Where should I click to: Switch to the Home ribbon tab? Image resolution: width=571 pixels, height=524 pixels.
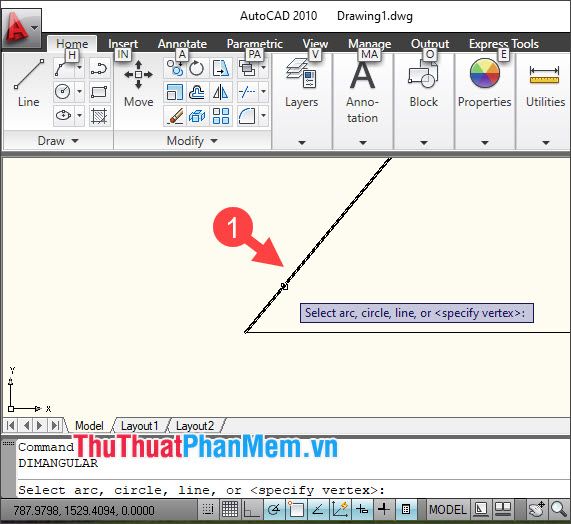coord(72,44)
